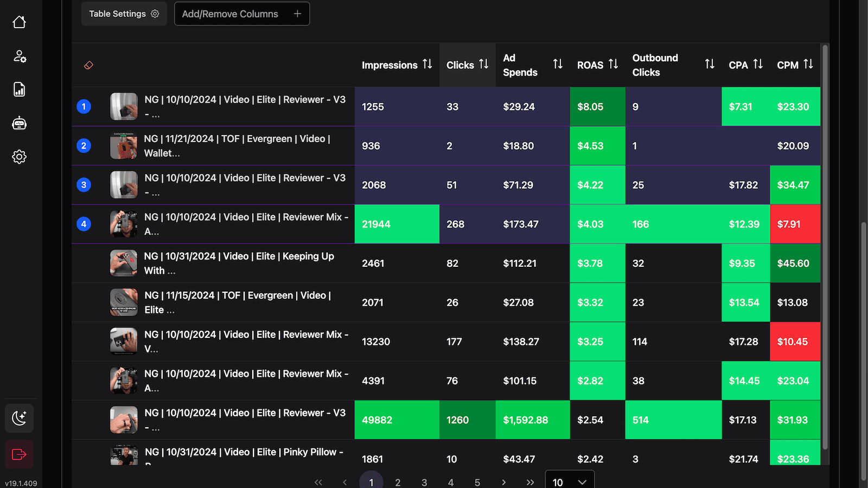Open the rows-per-page dropdown showing 10
This screenshot has height=488, width=868.
click(569, 481)
